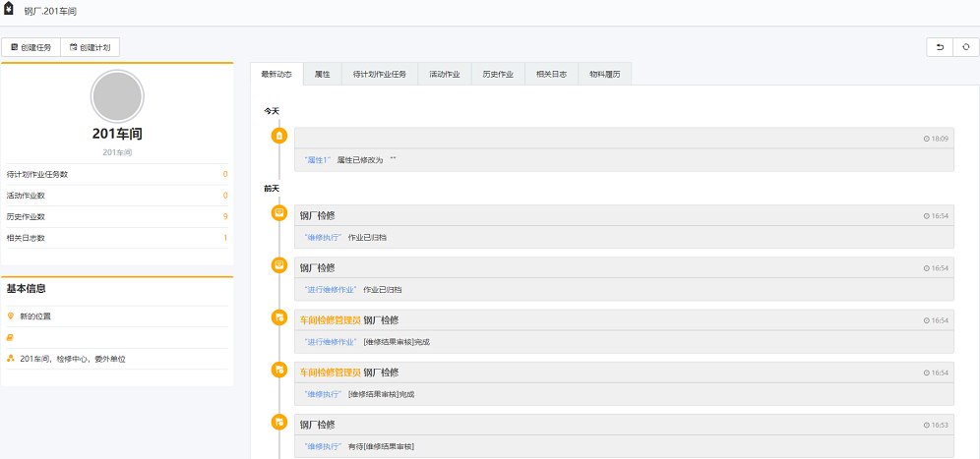Viewport: 980px width, 459px height.
Task: Click the timeline icon beside first 车间检修管理员 entry
Action: point(279,317)
